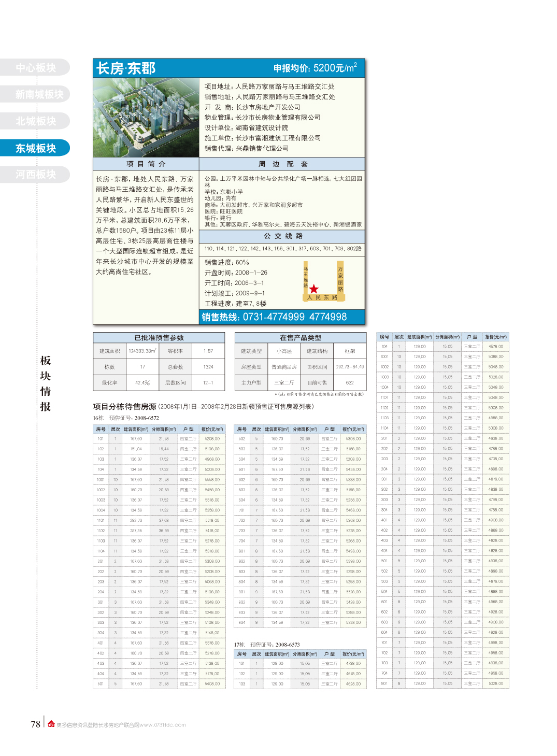Screen dimensions: 557x756
Task: Click the 板块情报 vertical side title
Action: [46, 383]
